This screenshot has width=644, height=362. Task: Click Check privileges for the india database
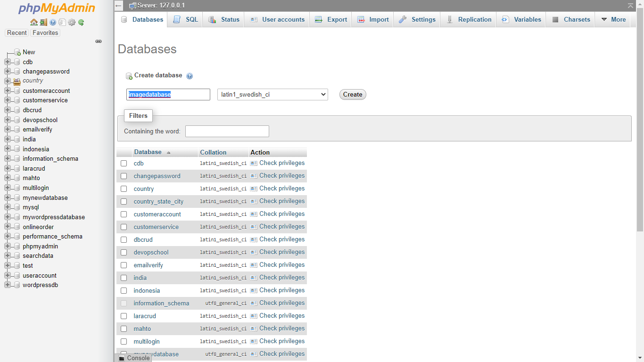point(281,278)
